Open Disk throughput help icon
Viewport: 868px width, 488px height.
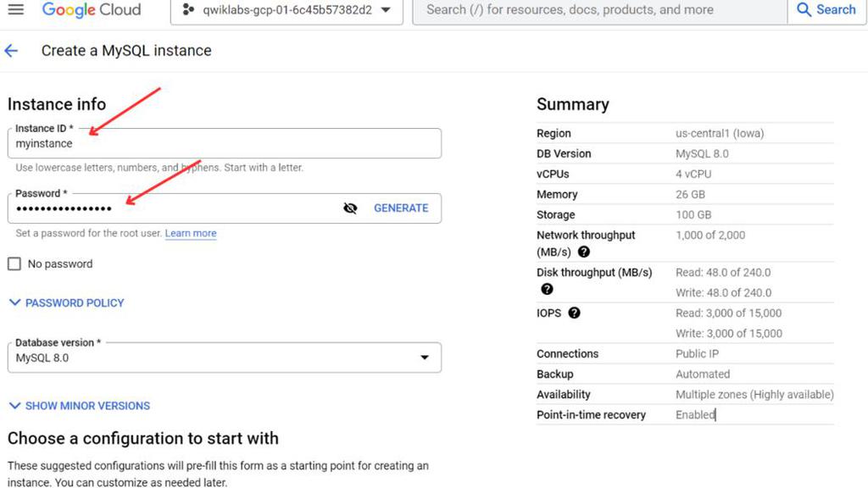tap(547, 289)
